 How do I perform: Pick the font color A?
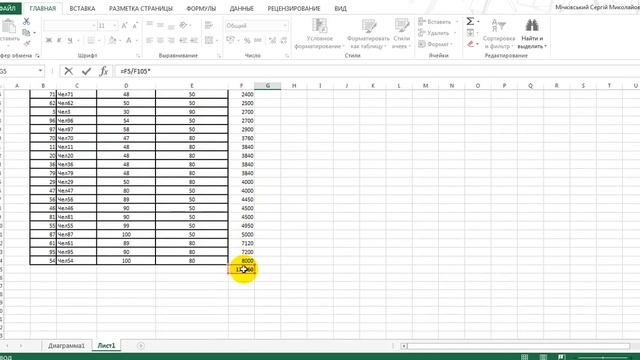(129, 40)
